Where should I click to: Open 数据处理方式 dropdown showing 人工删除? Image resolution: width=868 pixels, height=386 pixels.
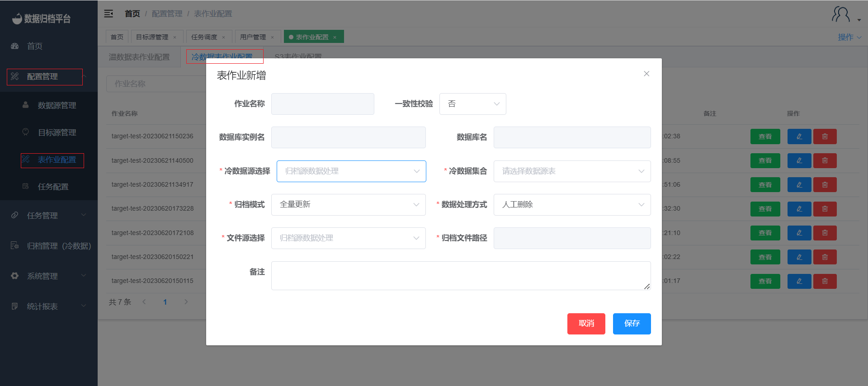(x=572, y=205)
